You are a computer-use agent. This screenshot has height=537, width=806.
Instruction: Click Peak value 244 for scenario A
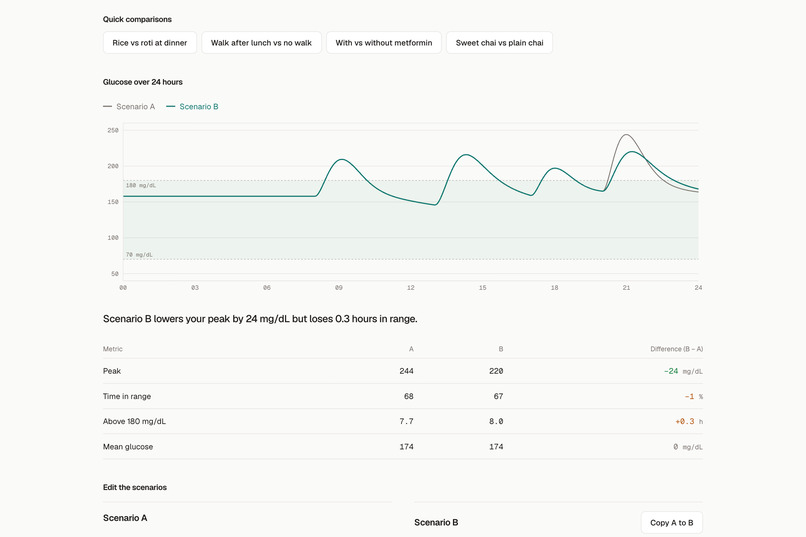(406, 371)
